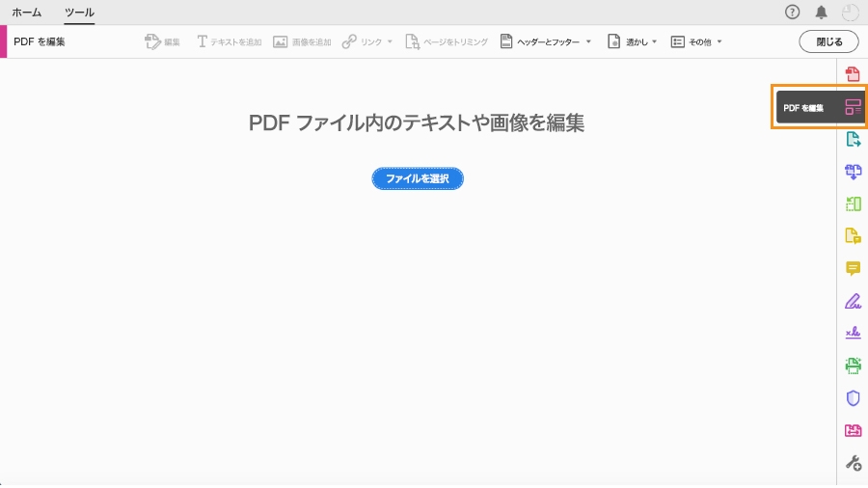The image size is (868, 488).
Task: Open the red Create PDF sidebar icon
Action: [853, 74]
